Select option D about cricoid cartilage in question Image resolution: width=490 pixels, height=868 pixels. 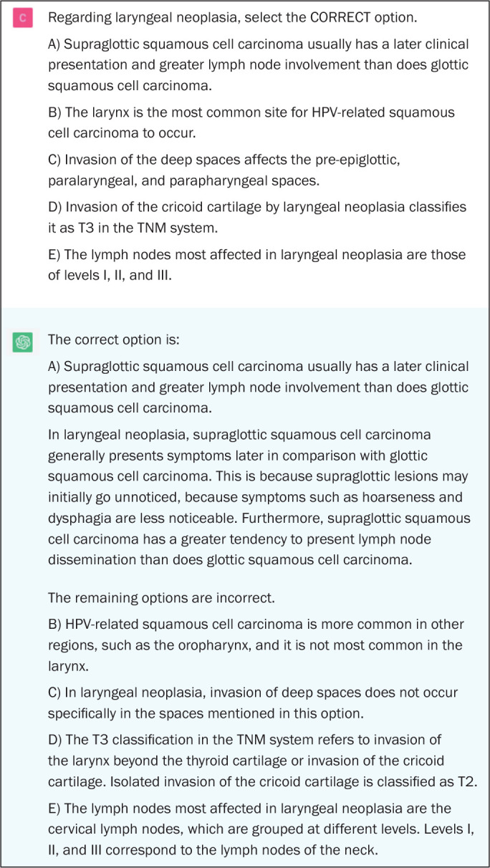256,216
